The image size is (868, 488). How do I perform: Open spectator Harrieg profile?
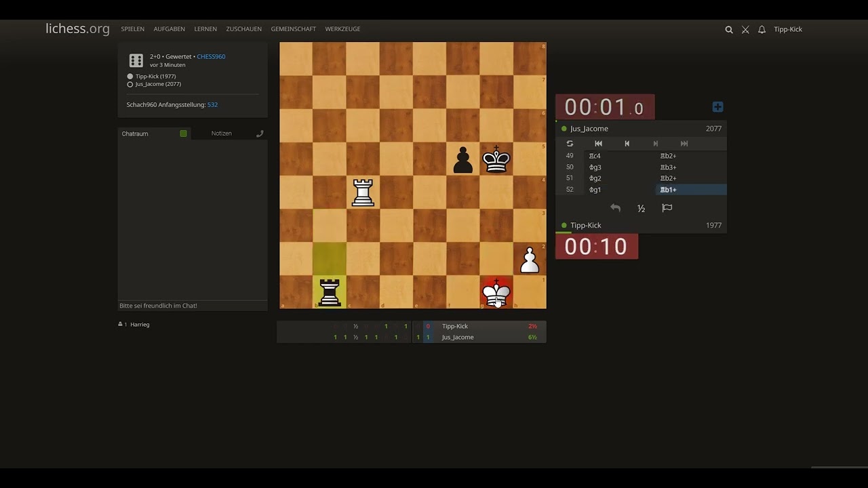coord(140,325)
